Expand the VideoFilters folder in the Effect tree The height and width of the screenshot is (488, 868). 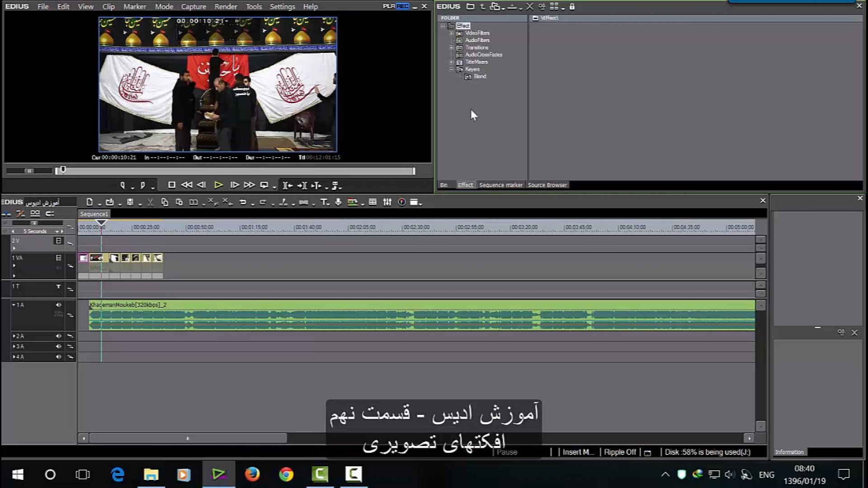click(451, 33)
